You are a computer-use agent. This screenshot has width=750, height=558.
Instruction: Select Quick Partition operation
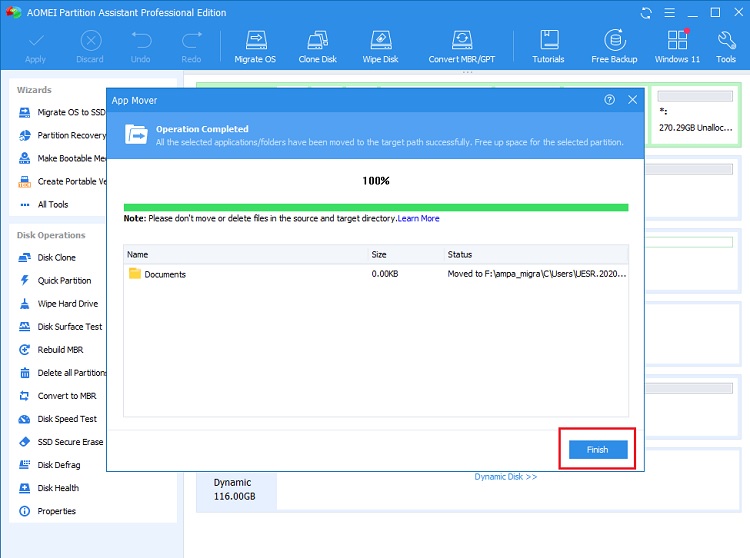click(x=55, y=281)
